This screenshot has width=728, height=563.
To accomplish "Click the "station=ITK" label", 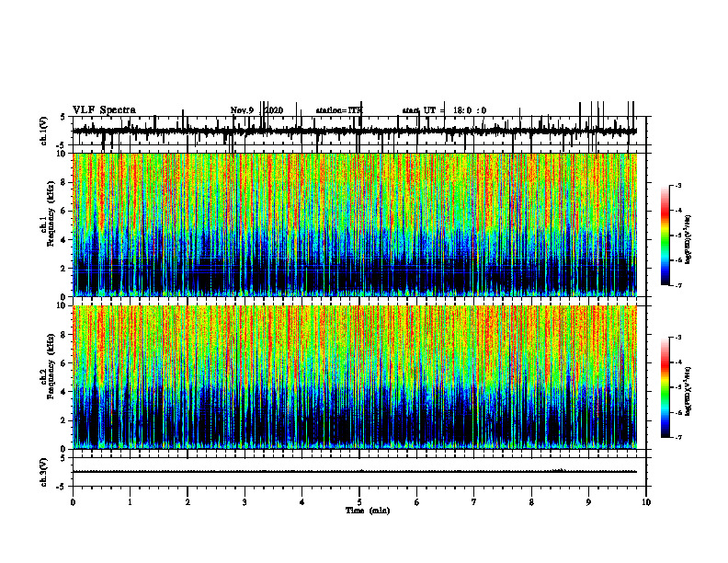I will click(x=339, y=110).
